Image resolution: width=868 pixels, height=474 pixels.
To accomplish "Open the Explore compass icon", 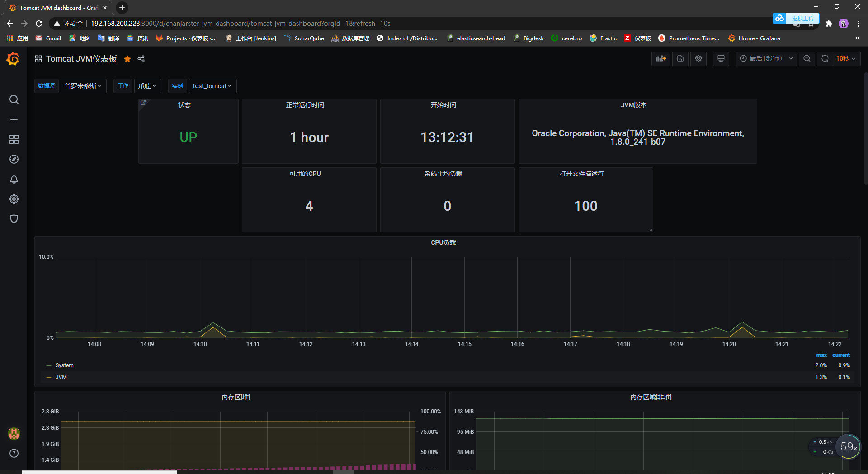I will tap(14, 159).
